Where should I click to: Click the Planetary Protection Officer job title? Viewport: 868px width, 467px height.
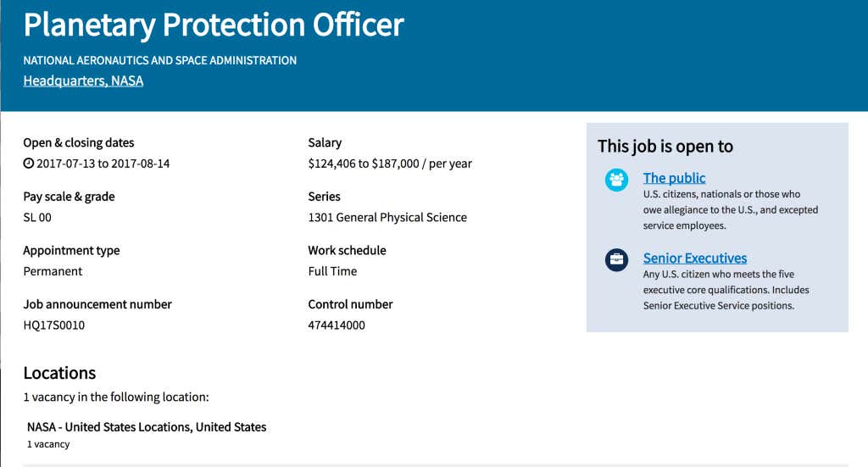(214, 25)
